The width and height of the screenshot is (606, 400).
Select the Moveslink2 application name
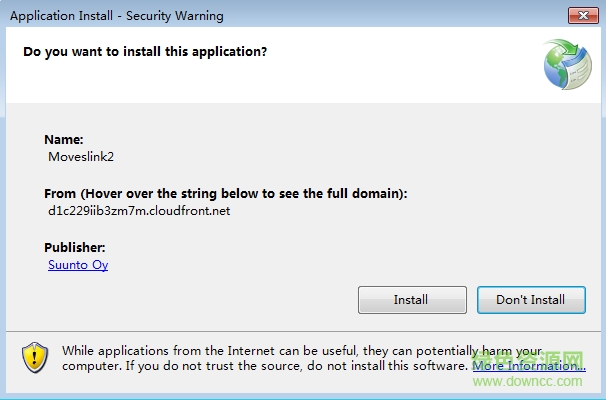(x=80, y=157)
